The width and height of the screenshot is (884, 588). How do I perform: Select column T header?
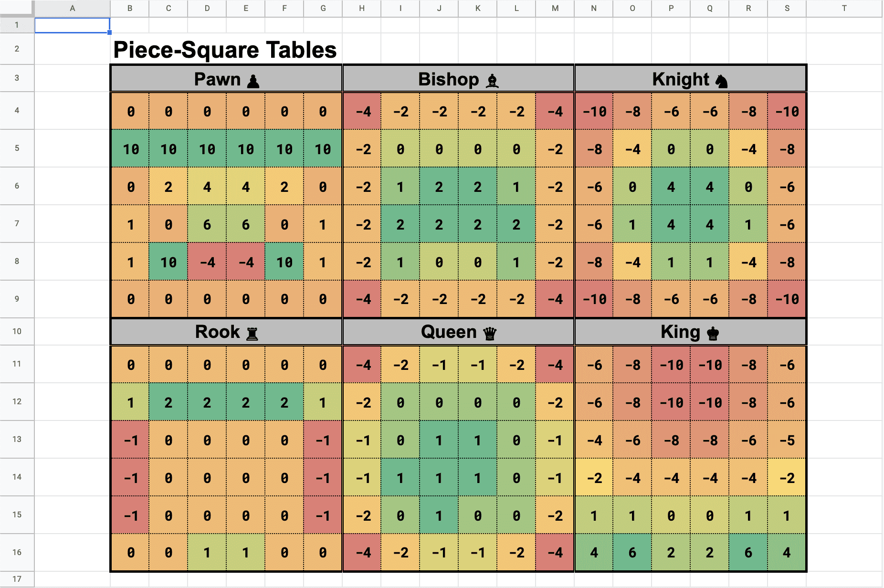[844, 8]
